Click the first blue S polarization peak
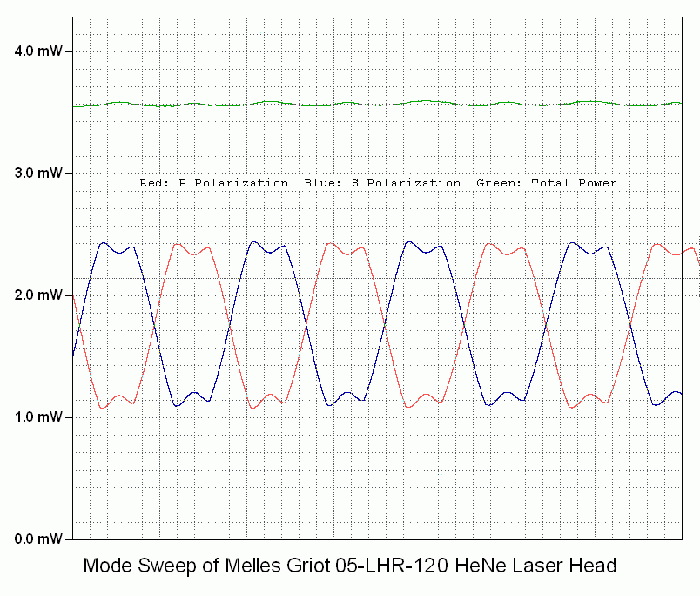Viewport: 700px width, 596px height. coord(104,243)
